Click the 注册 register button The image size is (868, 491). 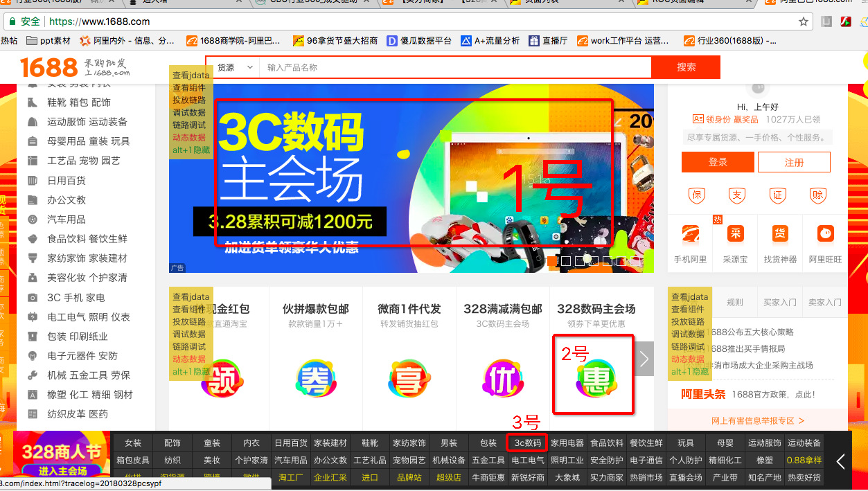pos(794,162)
